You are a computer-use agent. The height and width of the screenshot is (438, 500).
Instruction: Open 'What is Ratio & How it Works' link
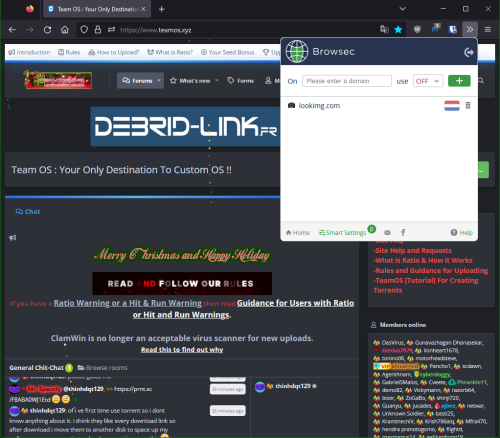(x=423, y=261)
